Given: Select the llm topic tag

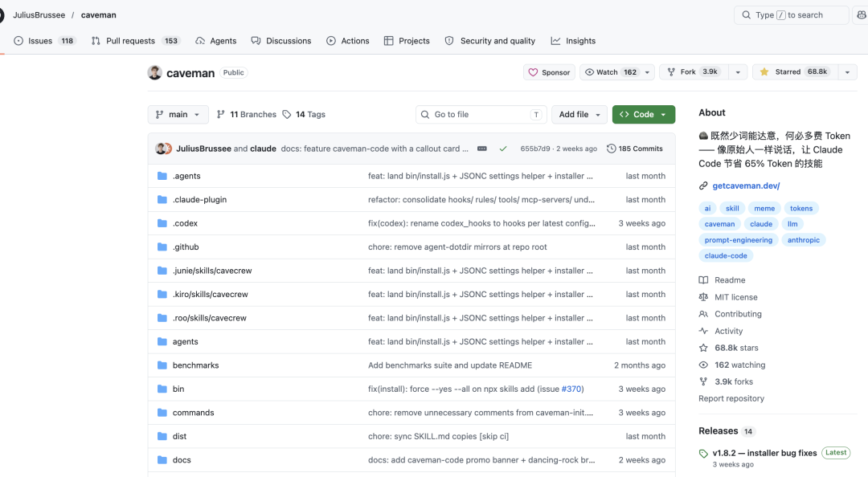Looking at the screenshot, I should pyautogui.click(x=792, y=224).
